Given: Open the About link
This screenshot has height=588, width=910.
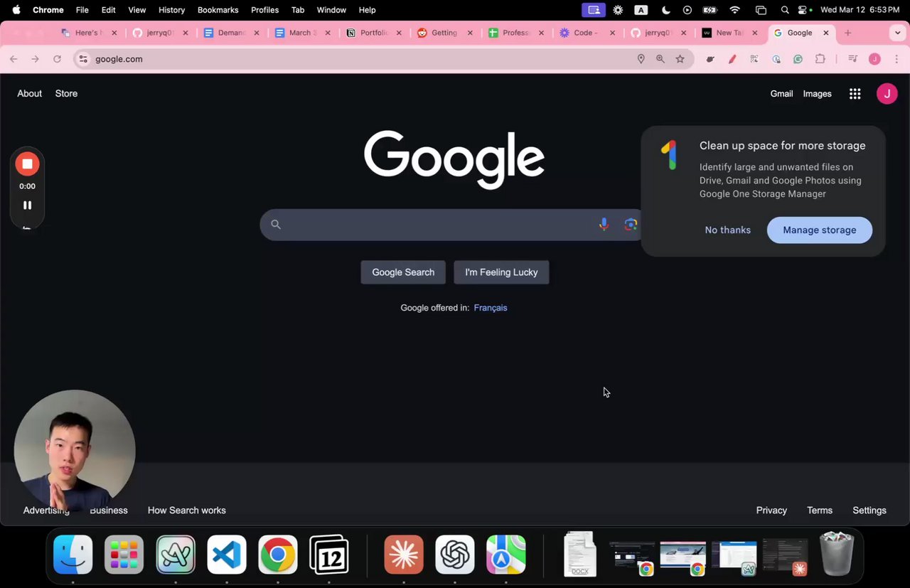Looking at the screenshot, I should 30,94.
